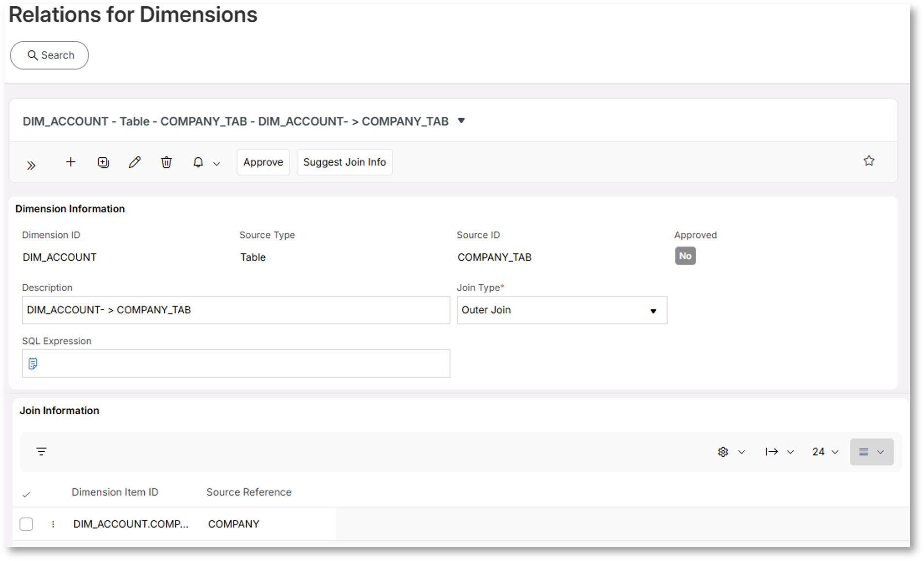924x561 pixels.
Task: Expand the record selector dropdown arrow
Action: coord(462,120)
